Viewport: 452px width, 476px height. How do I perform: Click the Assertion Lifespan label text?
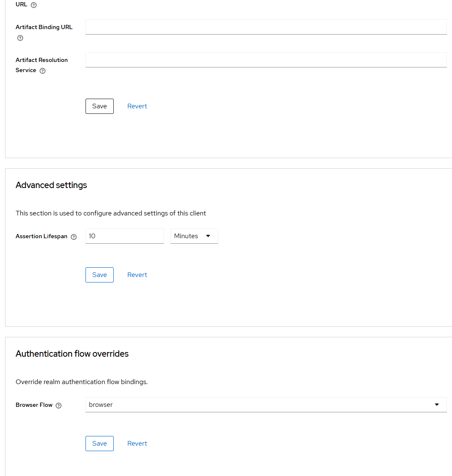coord(41,236)
